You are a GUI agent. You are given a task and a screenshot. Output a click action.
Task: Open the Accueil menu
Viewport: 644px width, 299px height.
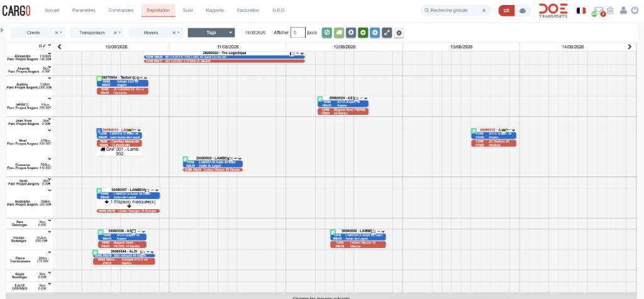tap(52, 10)
